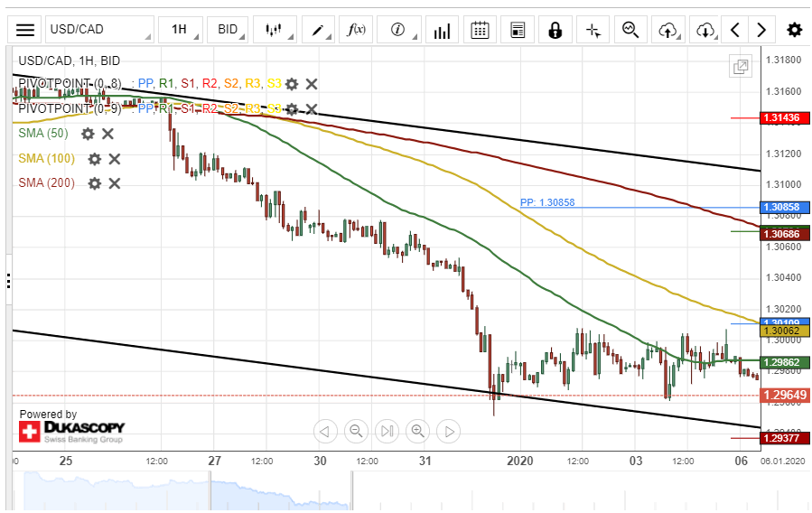Click the 27 date axis label

(x=214, y=461)
